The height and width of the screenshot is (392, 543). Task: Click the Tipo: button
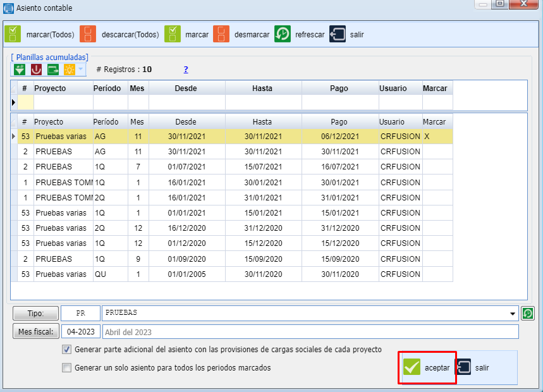pyautogui.click(x=35, y=314)
